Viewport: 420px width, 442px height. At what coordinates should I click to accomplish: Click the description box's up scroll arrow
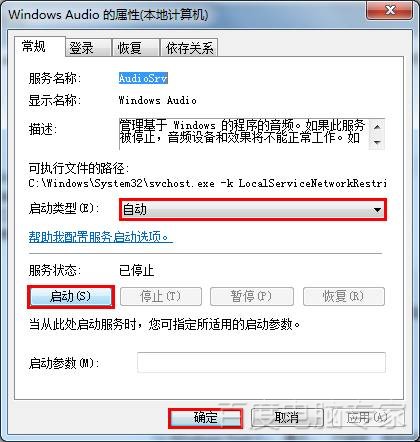(x=377, y=127)
